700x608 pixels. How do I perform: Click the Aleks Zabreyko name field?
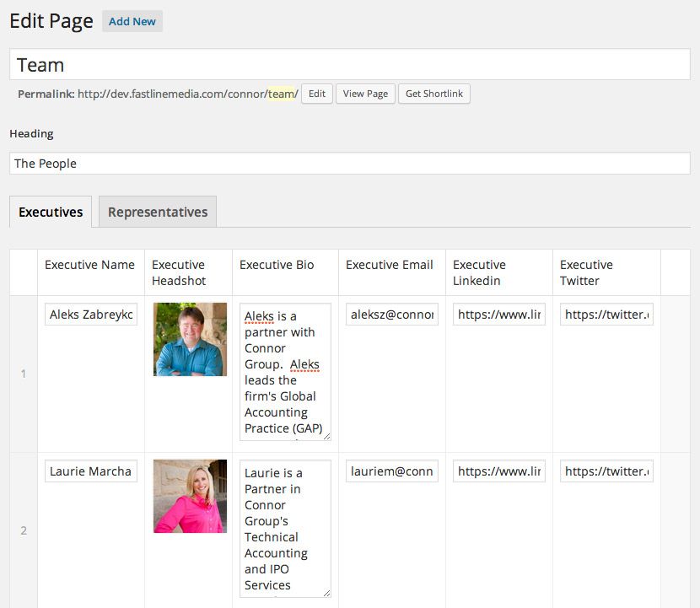coord(91,315)
